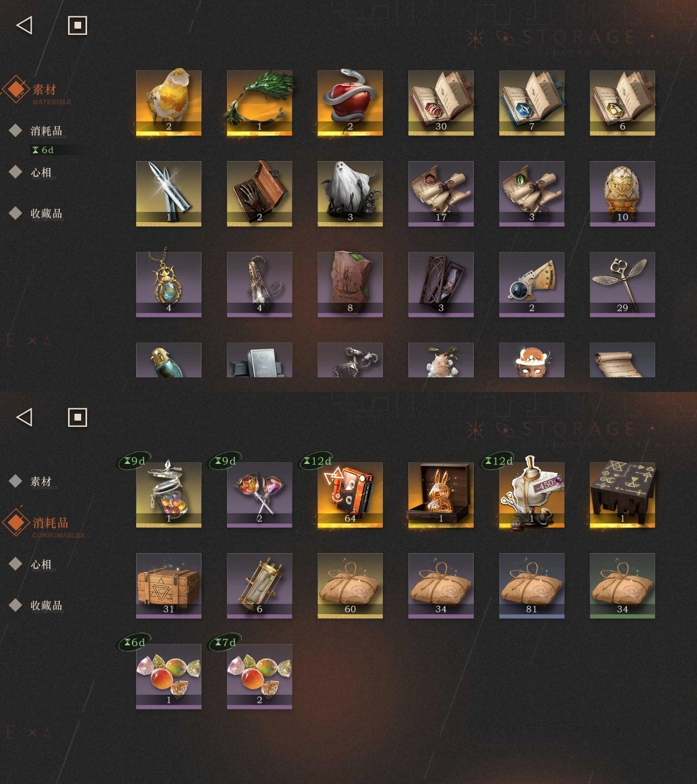Image resolution: width=697 pixels, height=784 pixels.
Task: Open the jar of colorful candies item
Action: [169, 495]
